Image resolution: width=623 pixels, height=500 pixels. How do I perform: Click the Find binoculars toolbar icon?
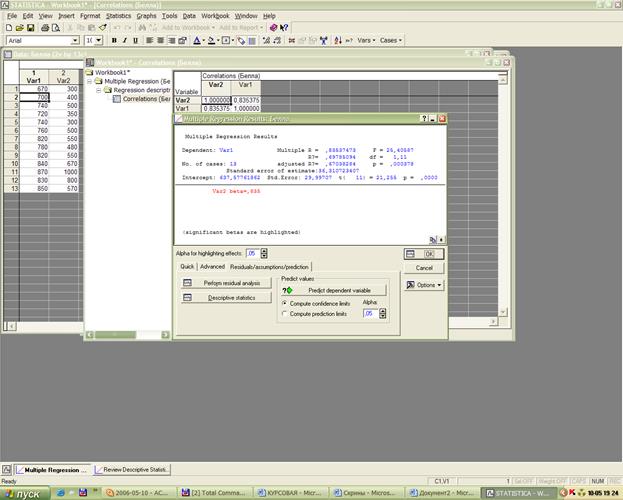[142, 27]
